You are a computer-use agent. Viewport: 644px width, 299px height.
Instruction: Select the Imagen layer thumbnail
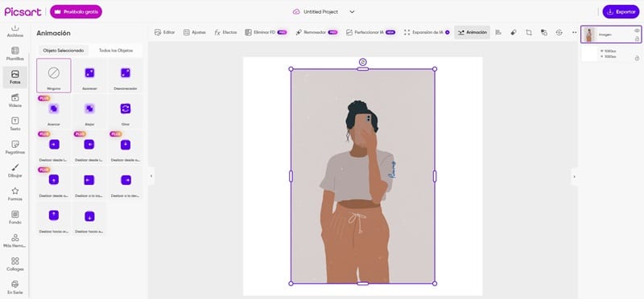click(x=589, y=35)
